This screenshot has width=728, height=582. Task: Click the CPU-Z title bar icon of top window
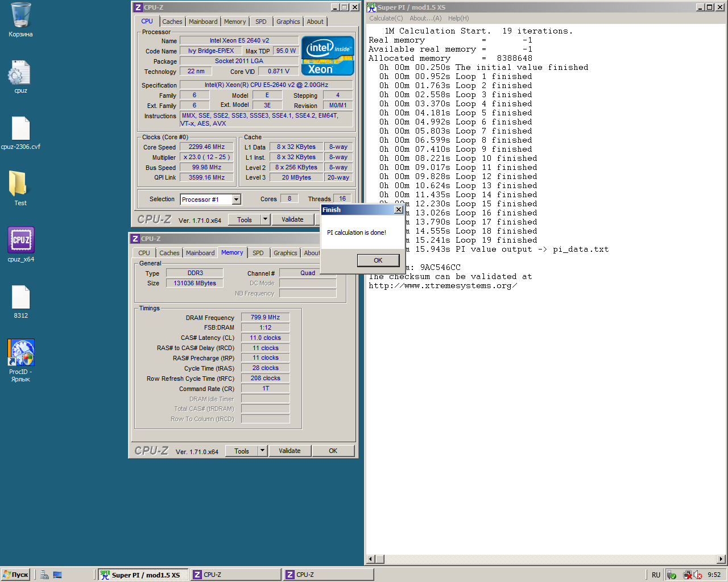point(138,7)
